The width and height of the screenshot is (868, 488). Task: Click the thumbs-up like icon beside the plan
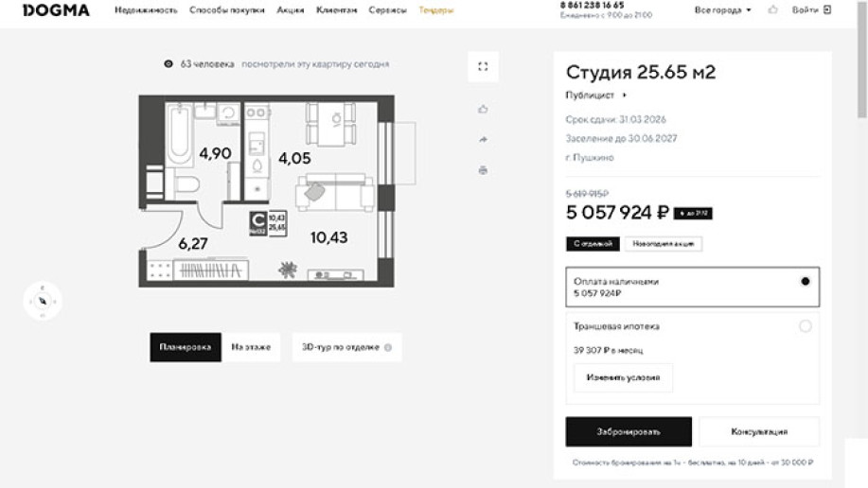tap(483, 109)
